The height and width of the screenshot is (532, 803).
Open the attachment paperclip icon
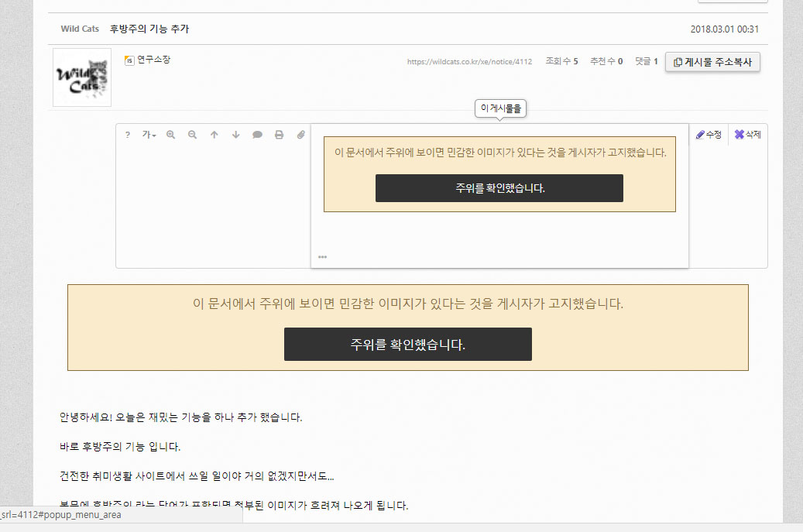pos(300,134)
